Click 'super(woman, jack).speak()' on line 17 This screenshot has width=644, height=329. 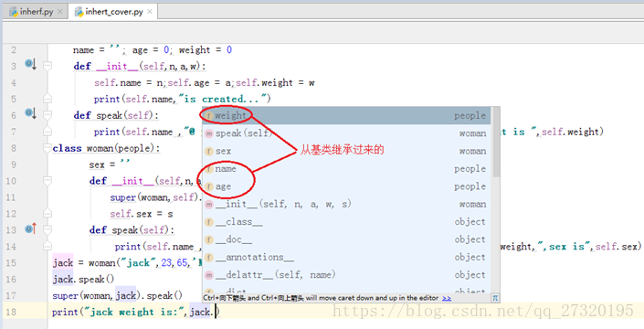click(117, 296)
